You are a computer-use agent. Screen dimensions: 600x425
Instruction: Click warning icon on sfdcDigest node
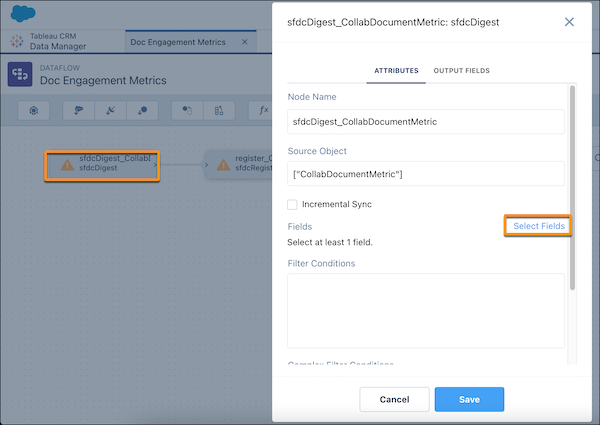click(x=67, y=165)
